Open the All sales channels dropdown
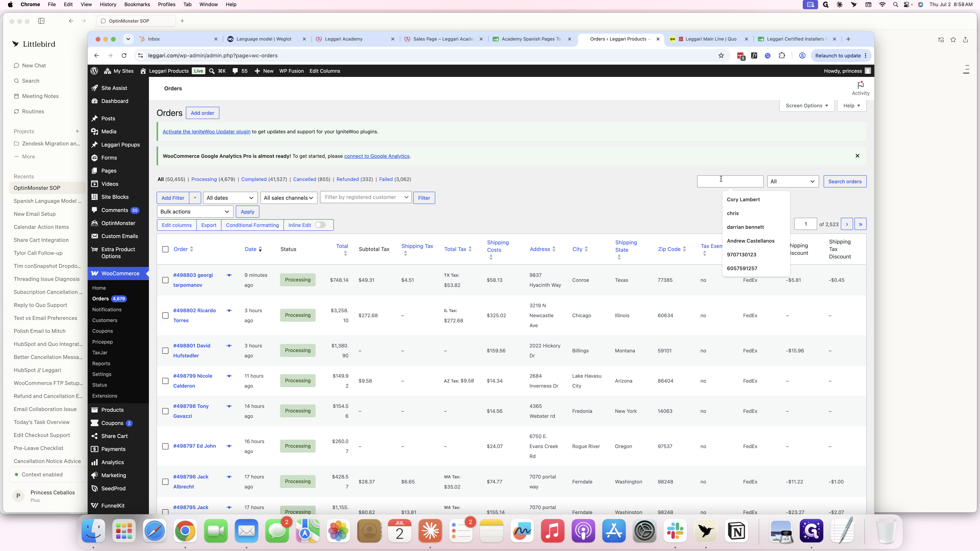The height and width of the screenshot is (551, 980). 288,198
